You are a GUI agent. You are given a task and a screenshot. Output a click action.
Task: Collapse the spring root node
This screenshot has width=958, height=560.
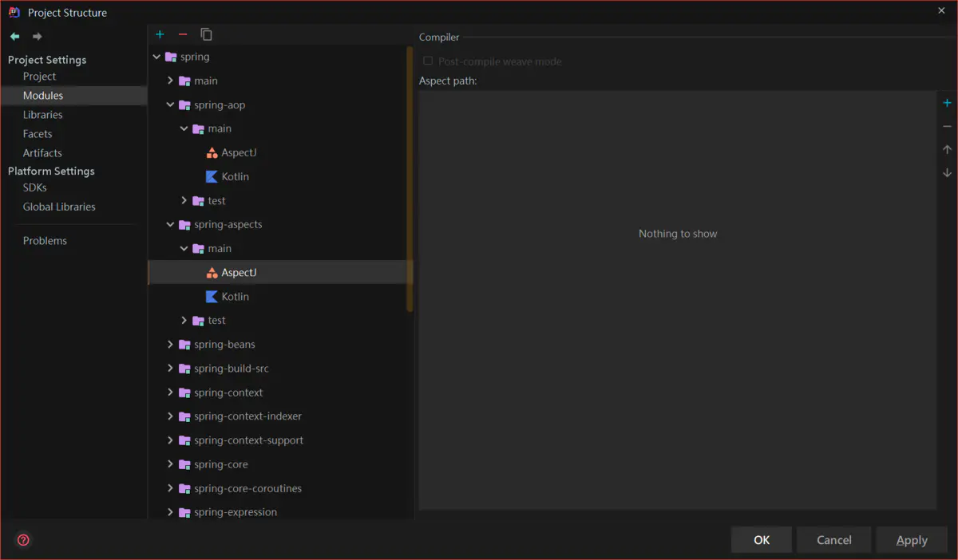[x=156, y=57]
